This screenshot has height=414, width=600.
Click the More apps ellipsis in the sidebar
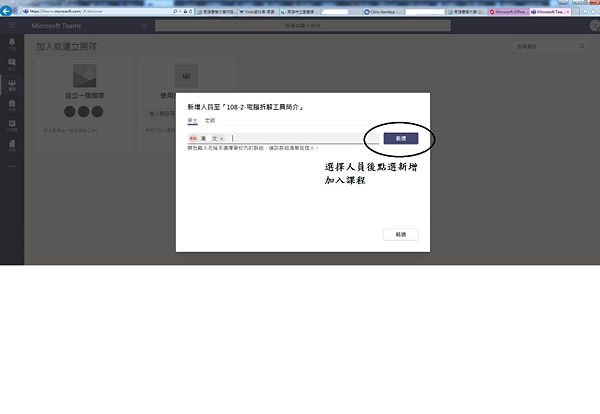[12, 165]
